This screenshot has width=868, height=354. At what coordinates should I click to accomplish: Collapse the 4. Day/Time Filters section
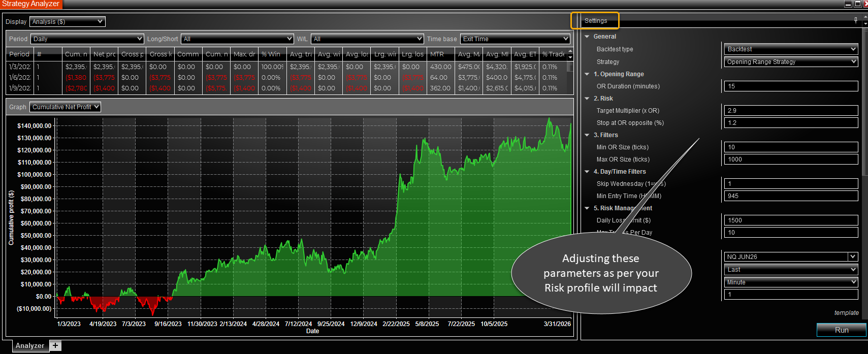(587, 172)
